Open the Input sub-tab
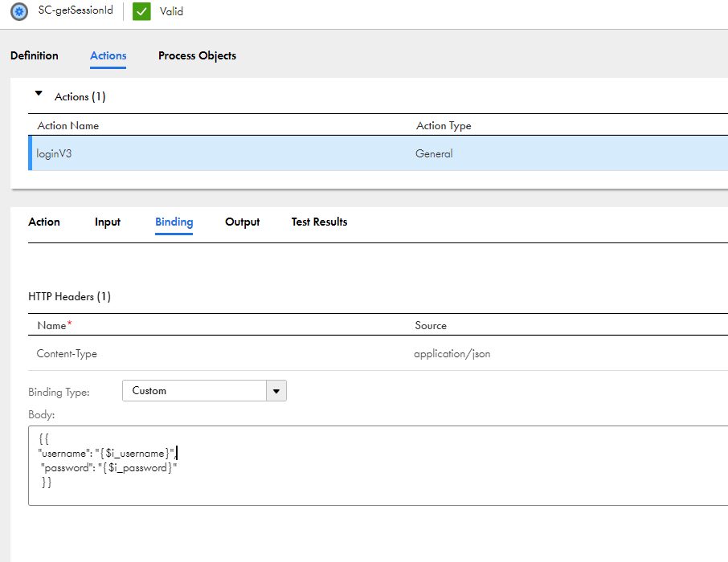The width and height of the screenshot is (728, 562). tap(108, 222)
